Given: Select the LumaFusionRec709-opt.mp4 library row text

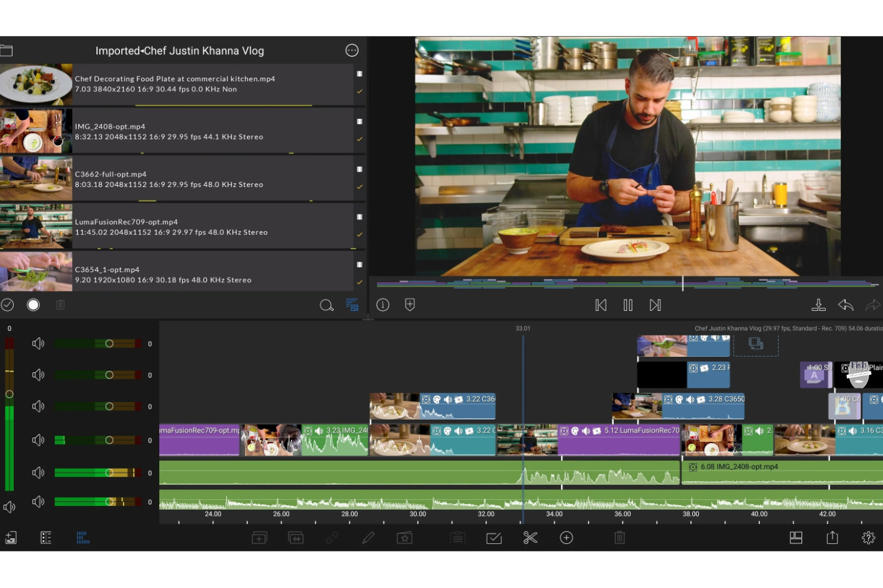Looking at the screenshot, I should (171, 227).
